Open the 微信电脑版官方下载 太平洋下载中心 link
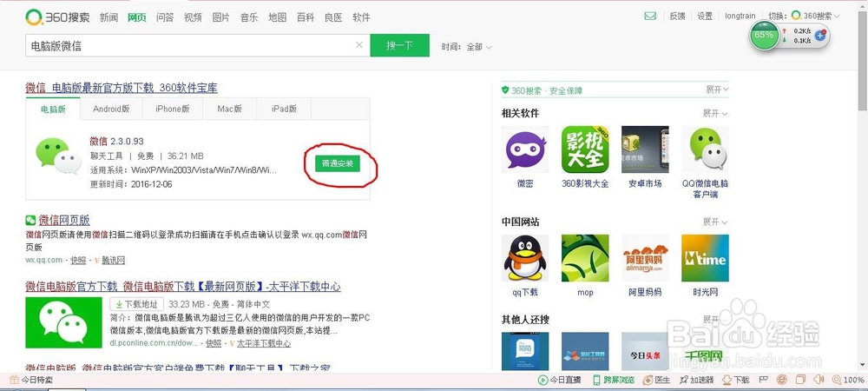Image resolution: width=868 pixels, height=391 pixels. 183,287
